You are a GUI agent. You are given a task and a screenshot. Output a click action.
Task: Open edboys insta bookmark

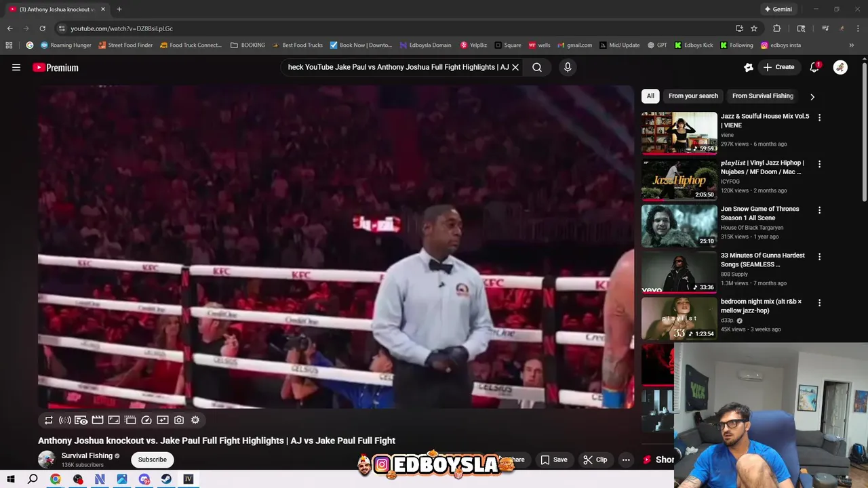(781, 45)
